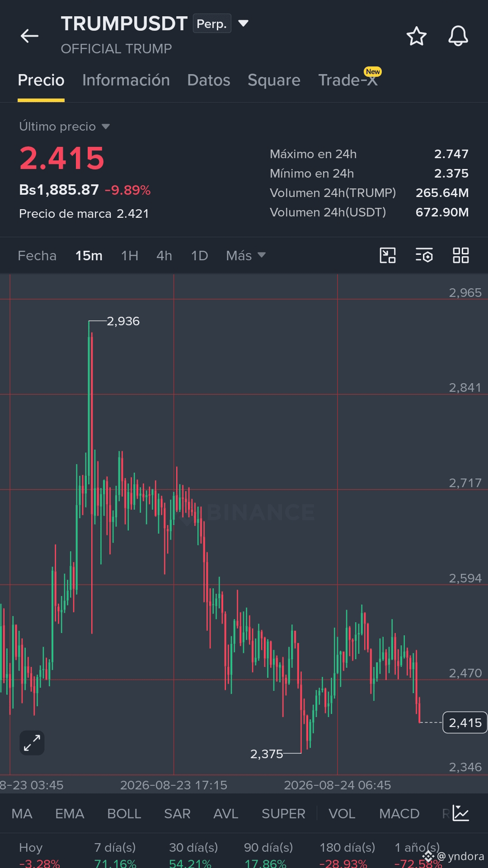Tap the Perp. contract badge
Screen dimensions: 488x868
(x=212, y=23)
